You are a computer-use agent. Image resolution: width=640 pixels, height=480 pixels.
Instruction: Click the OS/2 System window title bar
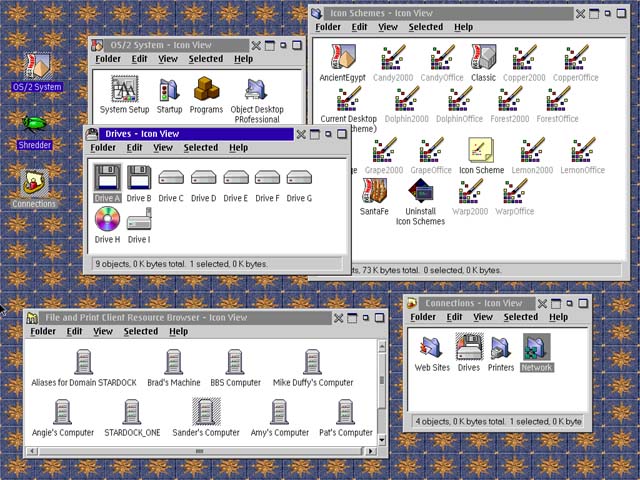176,45
